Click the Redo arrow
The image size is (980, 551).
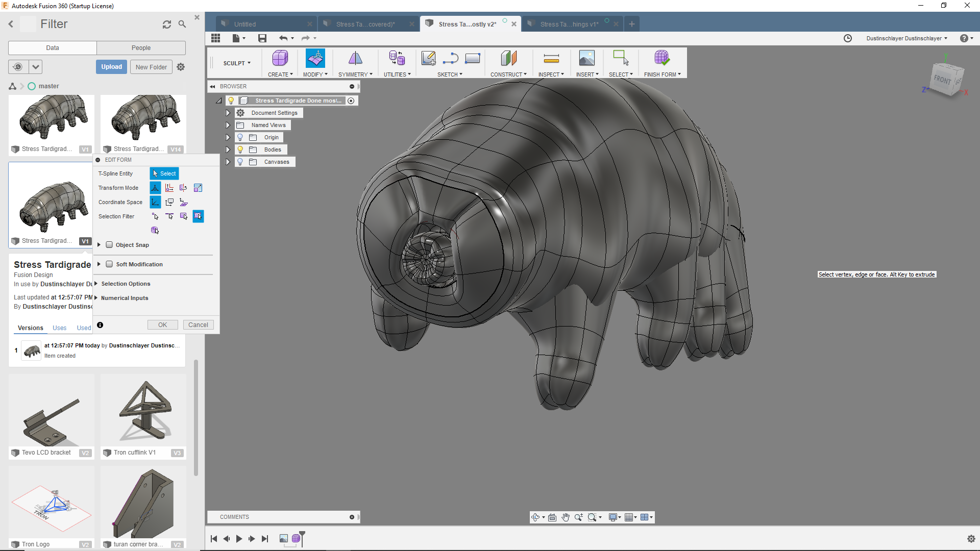305,38
